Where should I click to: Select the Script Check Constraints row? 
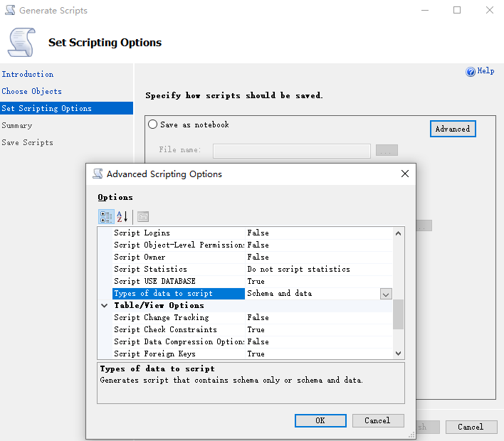[253, 330]
